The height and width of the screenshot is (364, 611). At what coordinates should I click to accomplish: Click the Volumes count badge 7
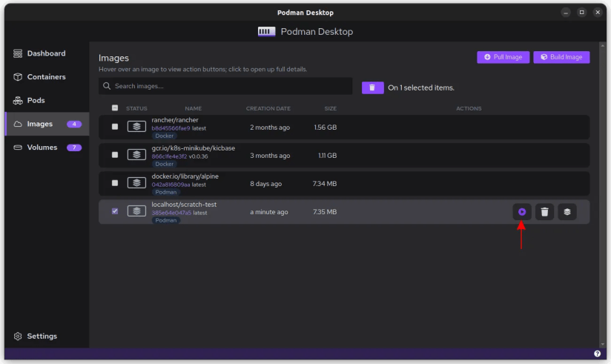pos(74,148)
